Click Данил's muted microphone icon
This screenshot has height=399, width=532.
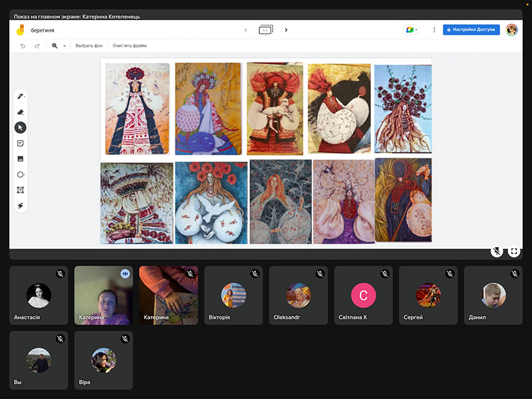515,273
